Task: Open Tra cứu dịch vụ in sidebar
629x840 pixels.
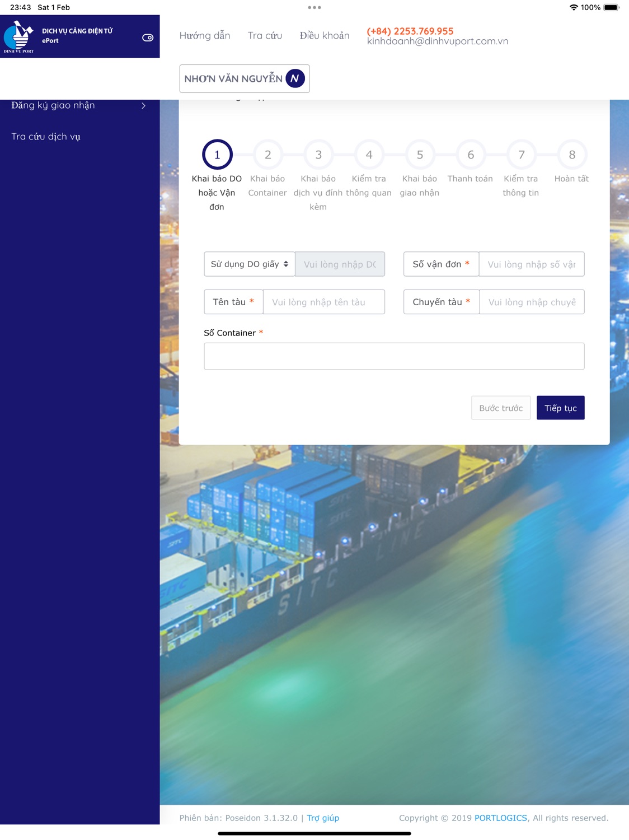Action: point(46,137)
